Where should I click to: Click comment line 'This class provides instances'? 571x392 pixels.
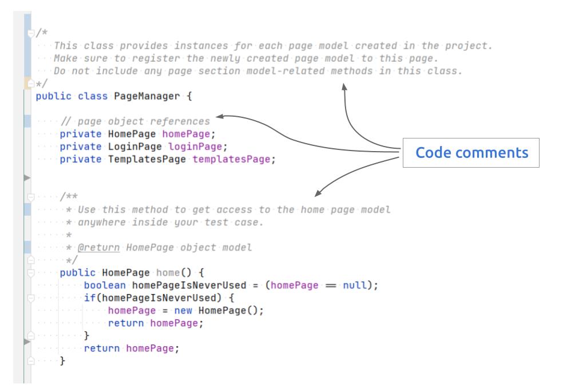(273, 46)
